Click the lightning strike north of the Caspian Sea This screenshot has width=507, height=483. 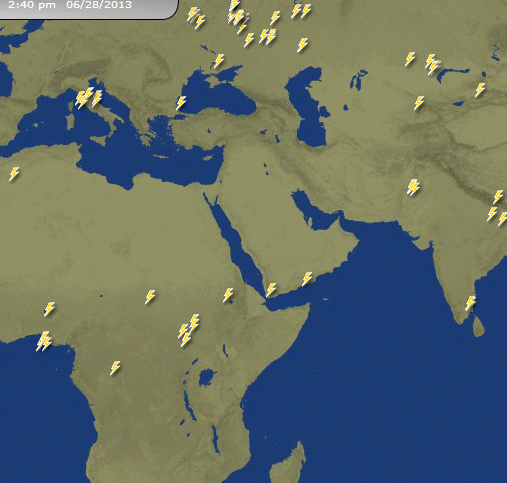(x=302, y=45)
